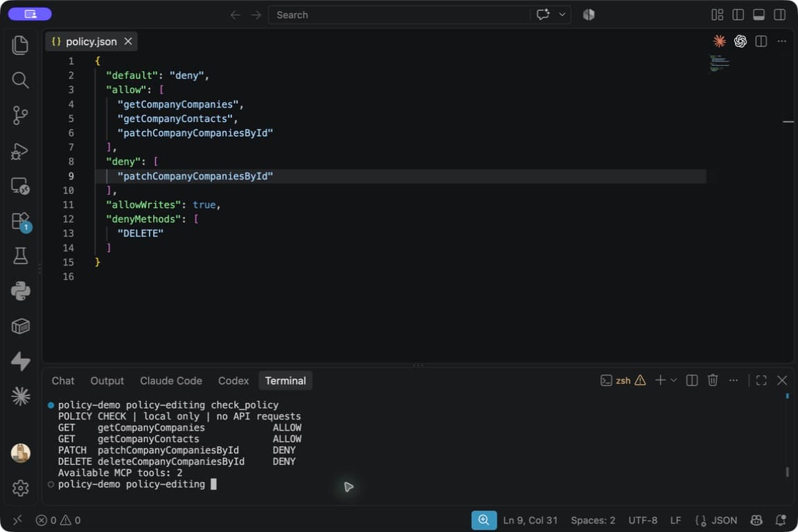
Task: Open Extensions view with update badge
Action: [21, 222]
